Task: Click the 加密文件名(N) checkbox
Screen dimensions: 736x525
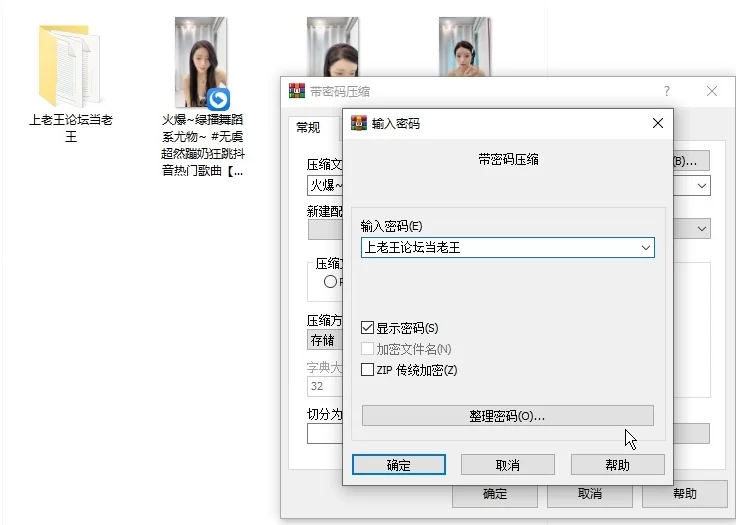Action: tap(368, 349)
